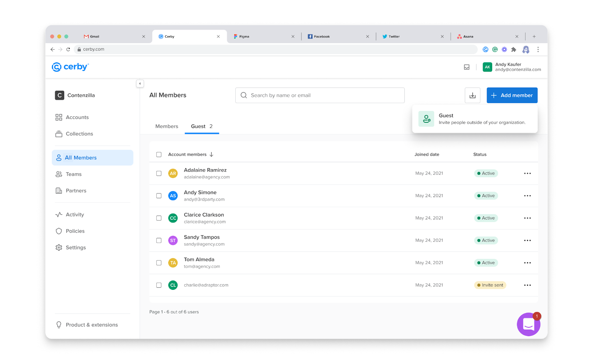Open the Asana browser tab

[x=488, y=36]
